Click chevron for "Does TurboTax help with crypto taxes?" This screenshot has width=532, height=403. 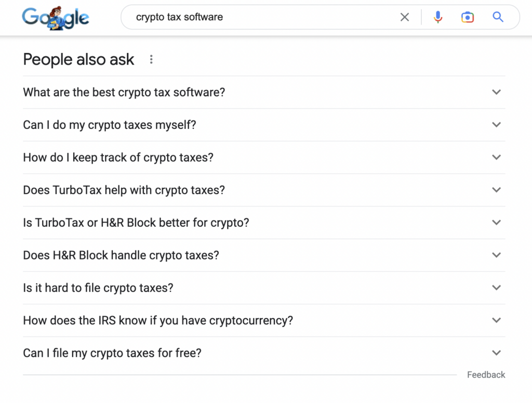coord(496,190)
